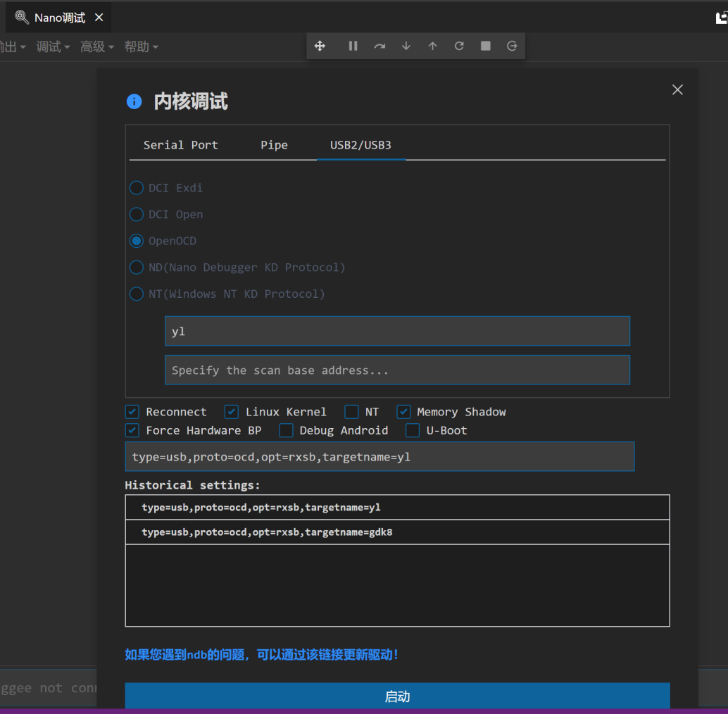Click the 启动 start button
Screen dimensions: 728x714
tap(397, 696)
